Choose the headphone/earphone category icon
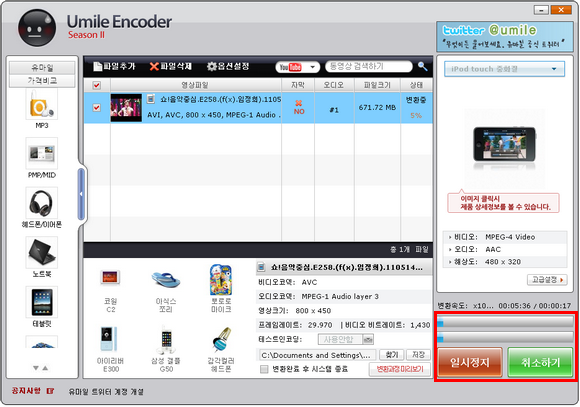This screenshot has height=407, width=580. coord(42,203)
